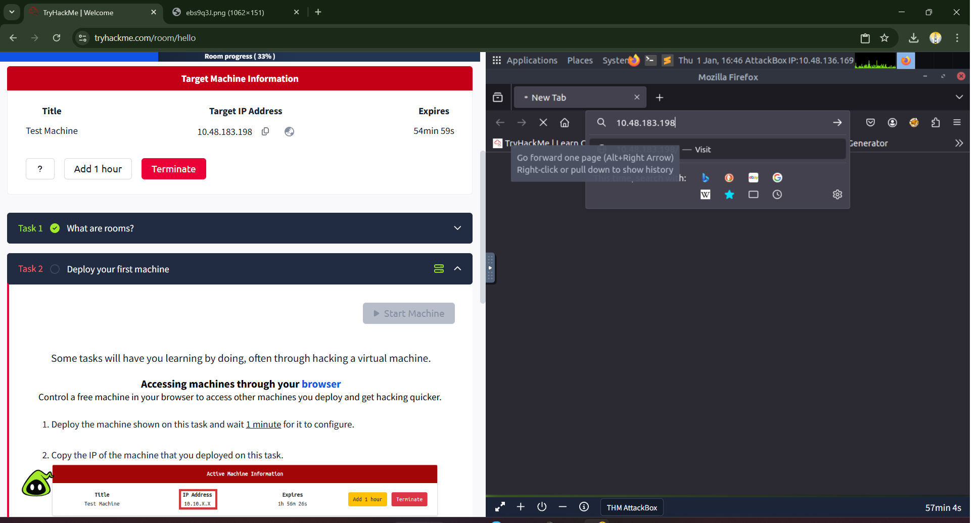Click the AttackBox power icon

click(x=542, y=507)
